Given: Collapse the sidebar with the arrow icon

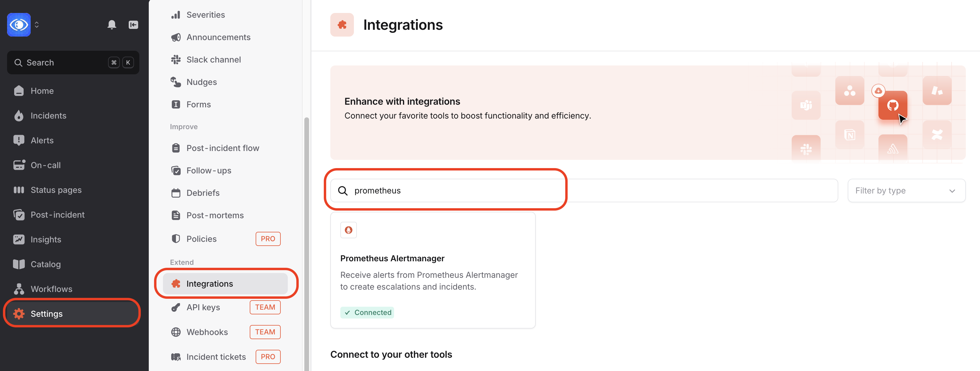Looking at the screenshot, I should pos(133,25).
